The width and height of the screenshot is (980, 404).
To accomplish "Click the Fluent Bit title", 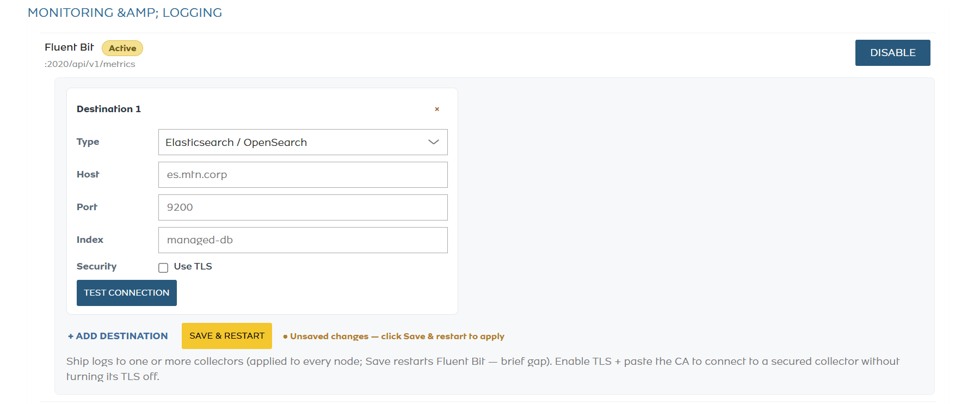I will click(x=69, y=47).
